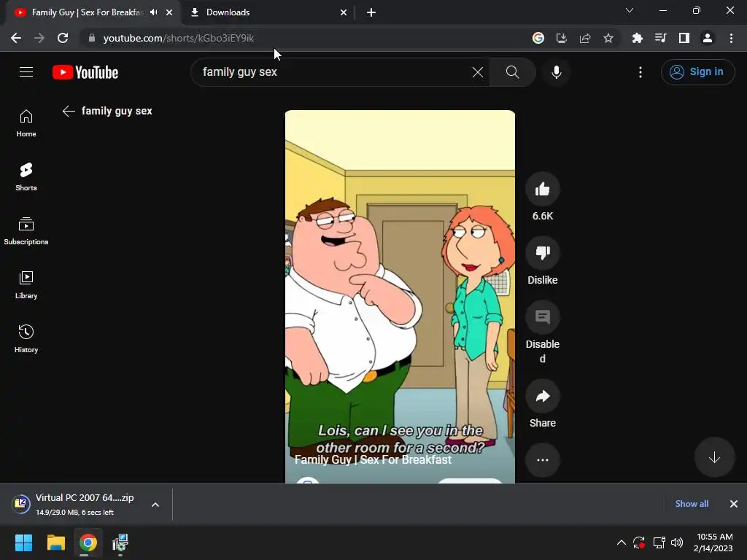747x560 pixels.
Task: Open History in the sidebar
Action: click(26, 338)
